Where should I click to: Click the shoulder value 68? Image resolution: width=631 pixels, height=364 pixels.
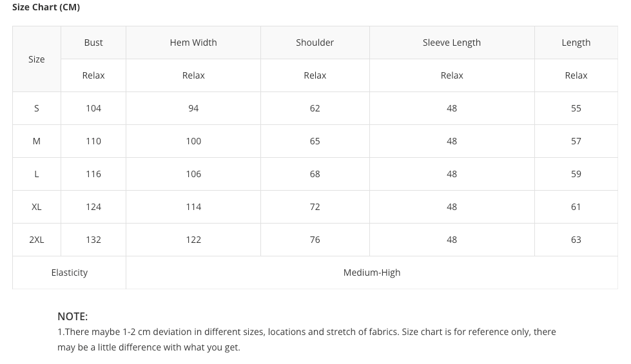coord(315,174)
